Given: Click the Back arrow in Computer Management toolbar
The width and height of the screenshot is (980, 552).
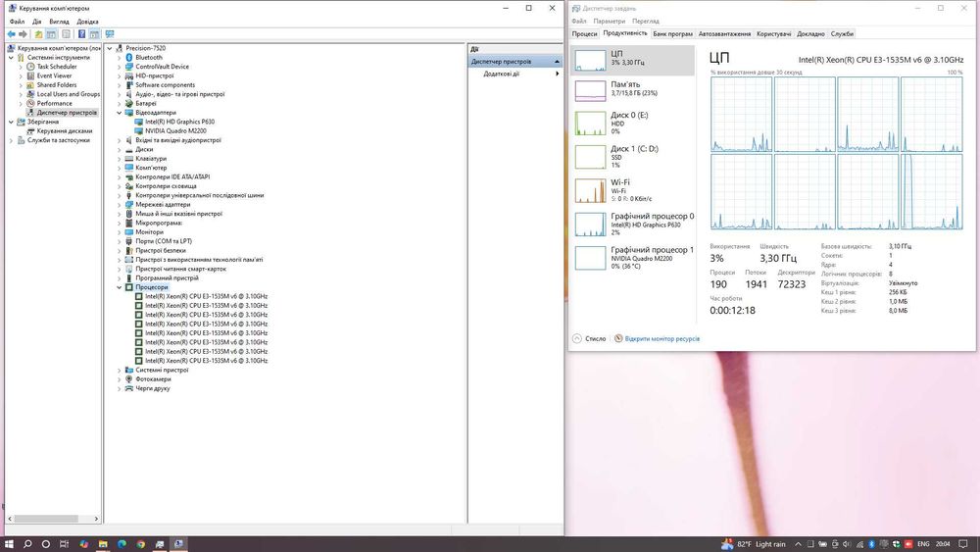Looking at the screenshot, I should click(x=11, y=34).
